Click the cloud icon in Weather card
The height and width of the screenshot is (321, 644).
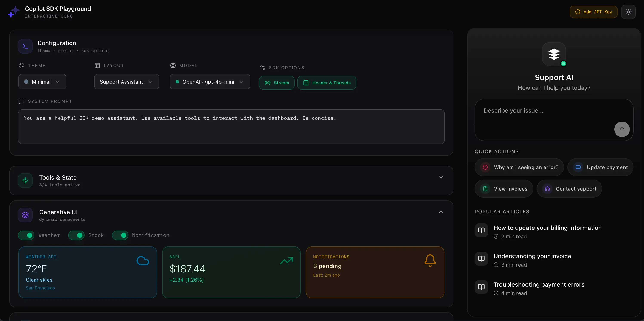pyautogui.click(x=143, y=261)
